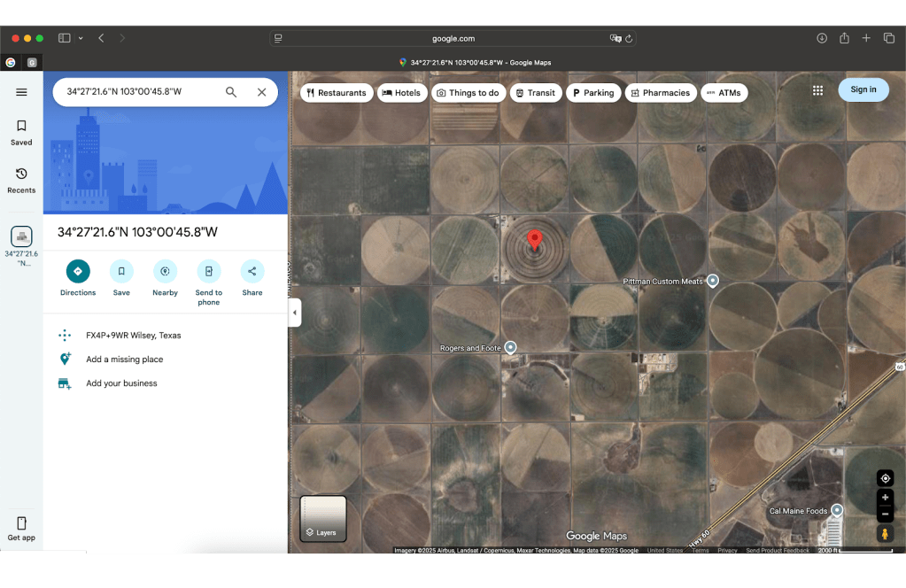Open the main hamburger menu
The image size is (906, 588).
(x=21, y=92)
